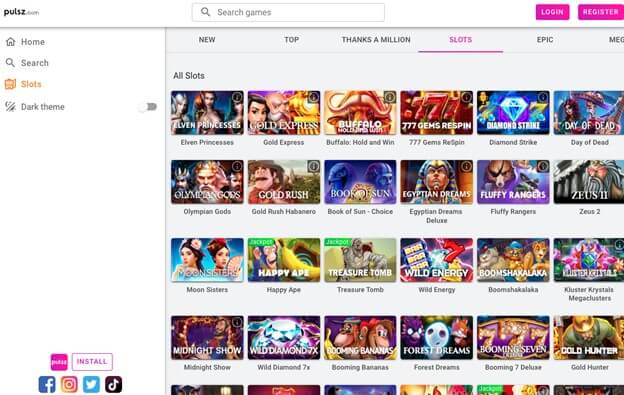Click the 'Elven Princesses' title text
Viewport: 624px width, 395px height.
207,142
